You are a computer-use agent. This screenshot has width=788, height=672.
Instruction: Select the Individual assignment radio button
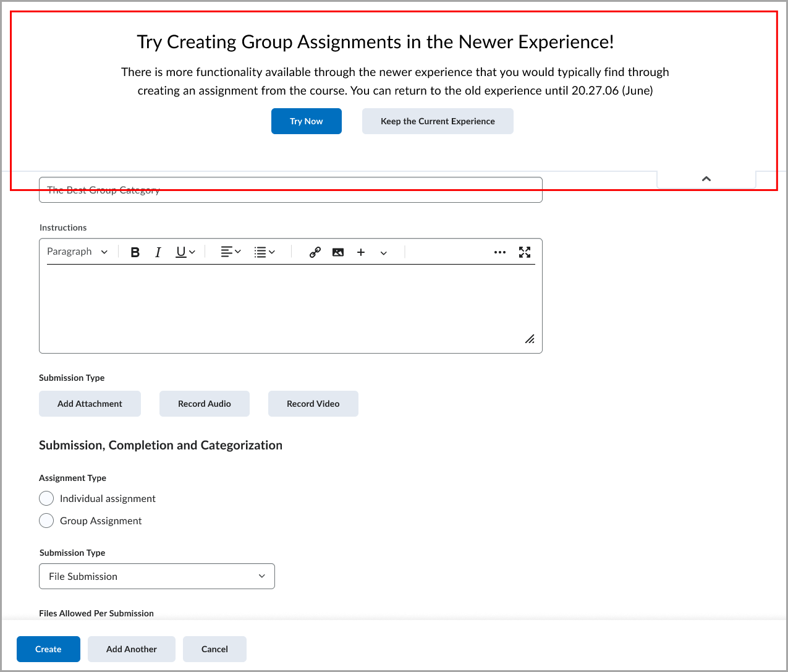[x=46, y=498]
